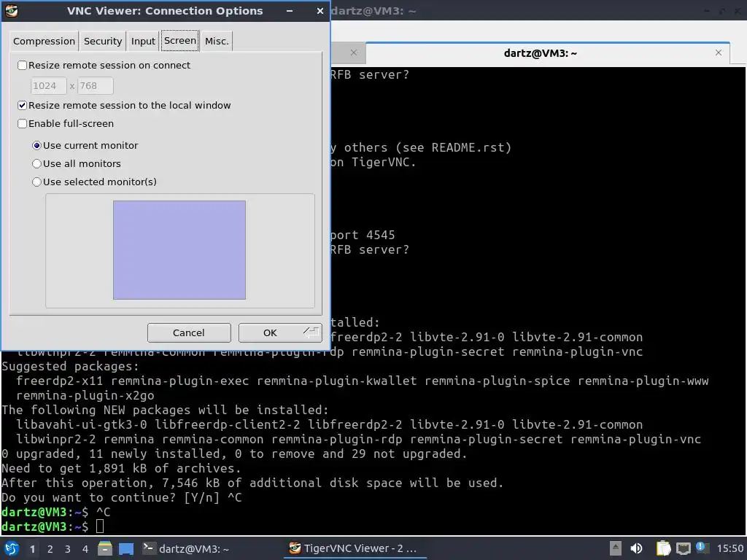Click the terminal prompt line with cursor
Image resolution: width=747 pixels, height=560 pixels.
click(53, 526)
